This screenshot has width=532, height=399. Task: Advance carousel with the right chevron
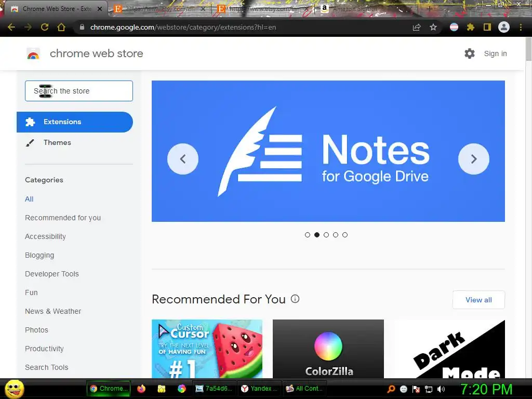[474, 159]
